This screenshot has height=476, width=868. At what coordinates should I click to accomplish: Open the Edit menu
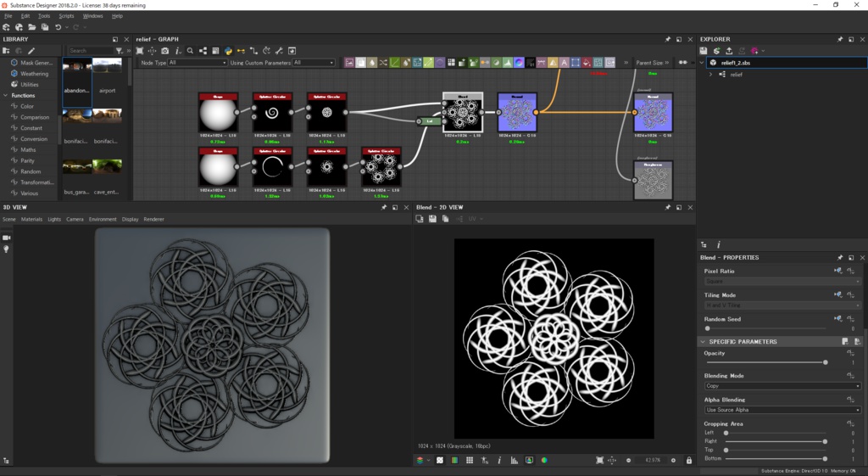tap(25, 16)
